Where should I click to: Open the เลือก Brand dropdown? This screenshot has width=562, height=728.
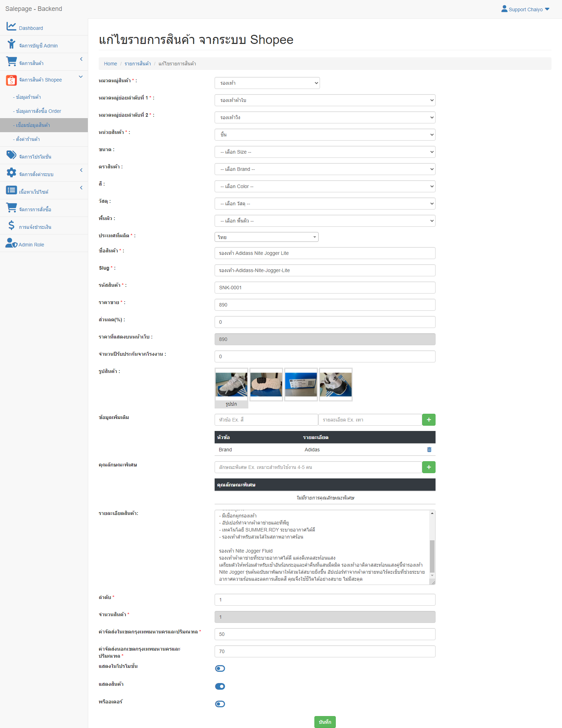click(325, 169)
